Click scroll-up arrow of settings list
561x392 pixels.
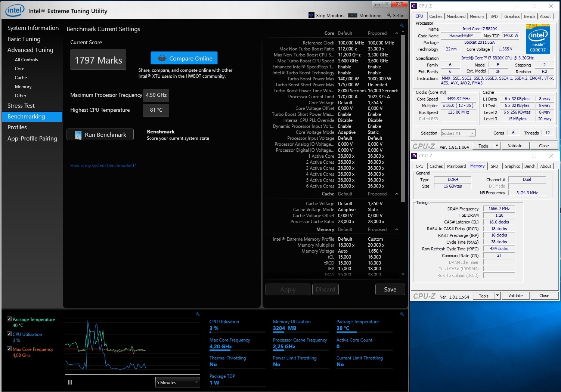[403, 33]
